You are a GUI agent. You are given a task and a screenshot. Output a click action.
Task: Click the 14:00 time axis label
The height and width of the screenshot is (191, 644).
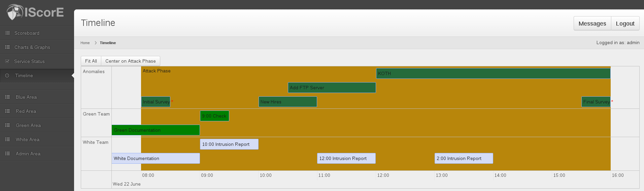pyautogui.click(x=500, y=175)
